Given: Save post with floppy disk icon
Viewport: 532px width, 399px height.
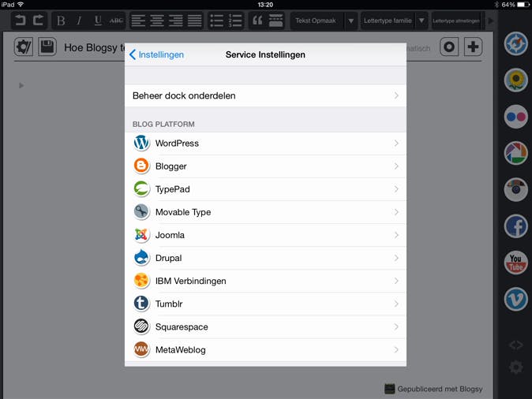Looking at the screenshot, I should click(47, 47).
